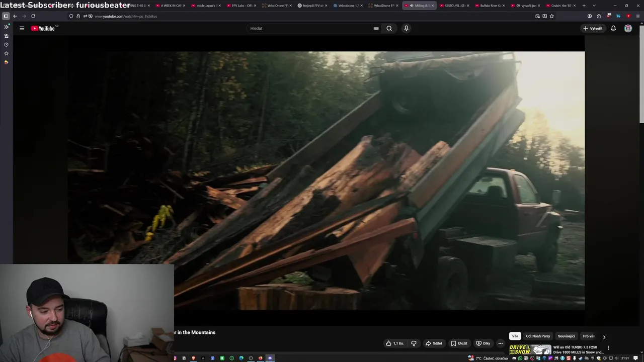Expand the tab list dropdown

[x=594, y=6]
